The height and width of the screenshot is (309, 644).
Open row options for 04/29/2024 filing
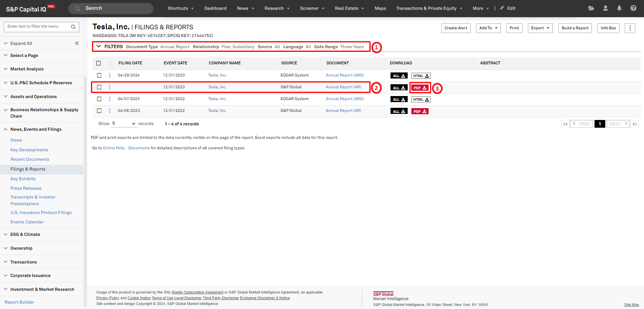(109, 75)
